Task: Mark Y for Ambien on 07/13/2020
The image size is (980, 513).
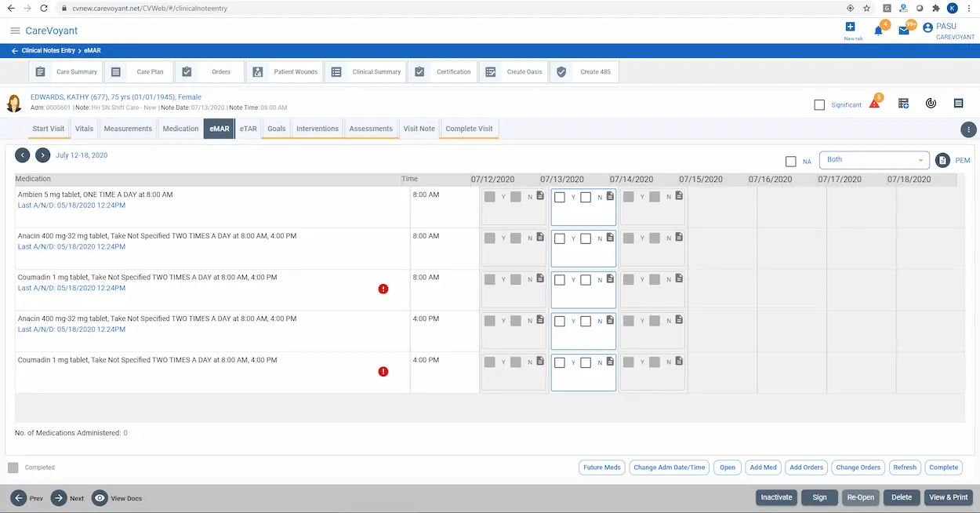Action: [x=561, y=197]
